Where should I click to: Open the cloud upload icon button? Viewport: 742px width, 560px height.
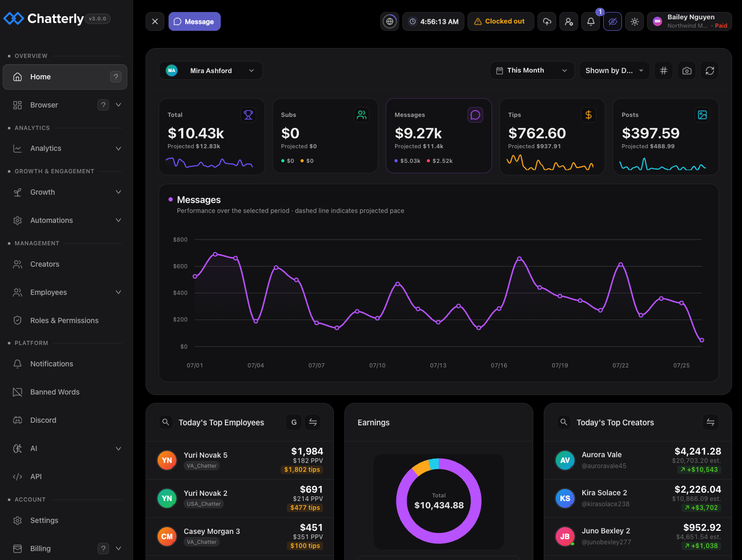[x=547, y=21]
